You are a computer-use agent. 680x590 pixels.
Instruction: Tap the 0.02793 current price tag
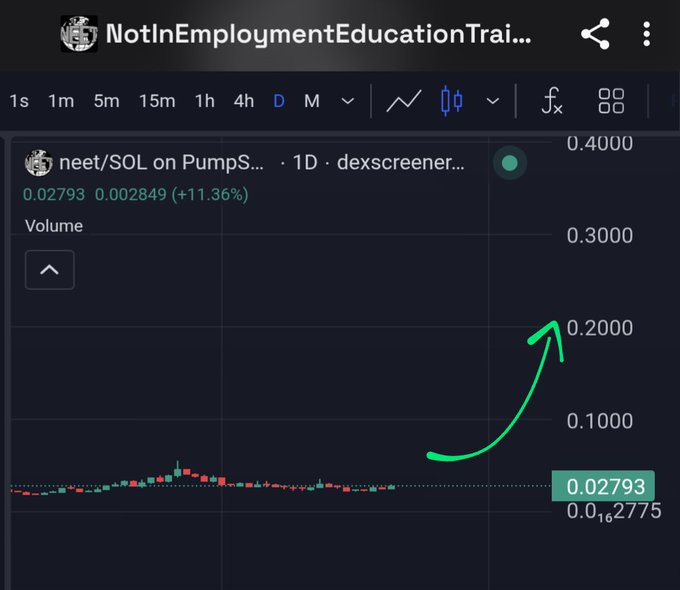click(x=603, y=486)
